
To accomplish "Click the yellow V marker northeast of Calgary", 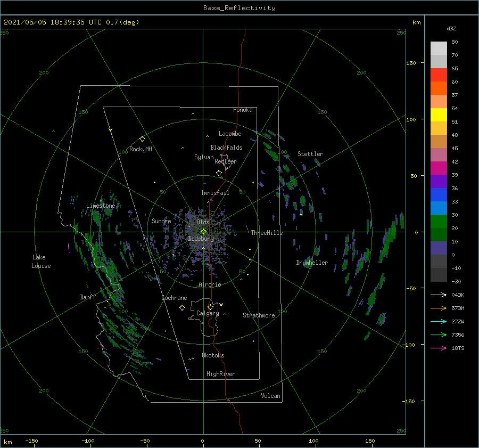I will point(221,305).
